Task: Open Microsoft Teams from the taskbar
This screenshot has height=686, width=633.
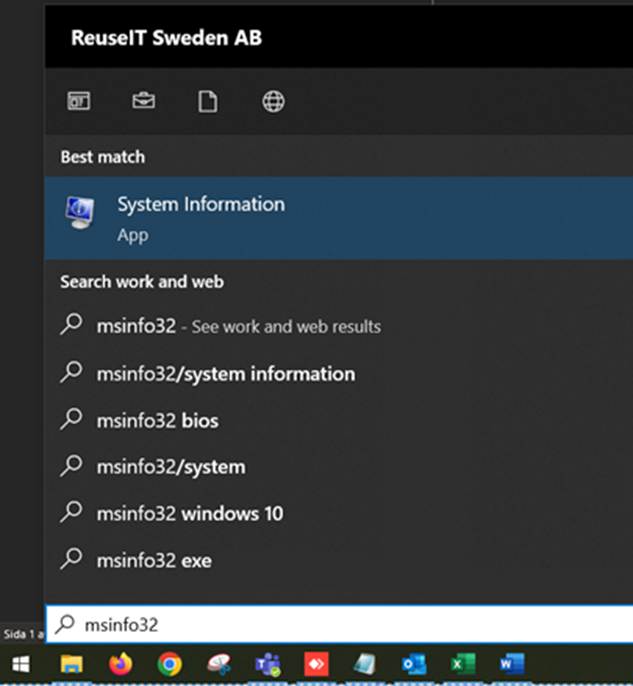Action: pyautogui.click(x=267, y=664)
